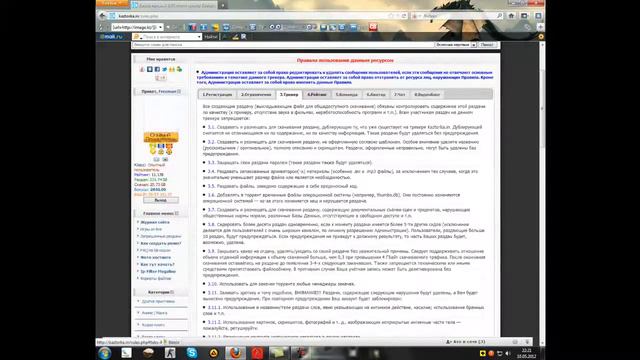Viewport: 640px width, 360px height.
Task: Switch to the 2.Ограничения tab
Action: pos(256,95)
